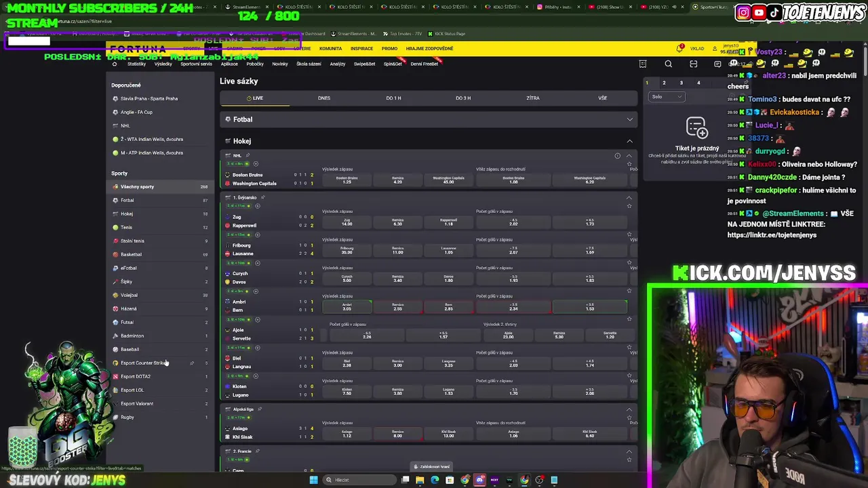Open the search magnifier icon
Screen dimensions: 868x488
click(x=669, y=64)
